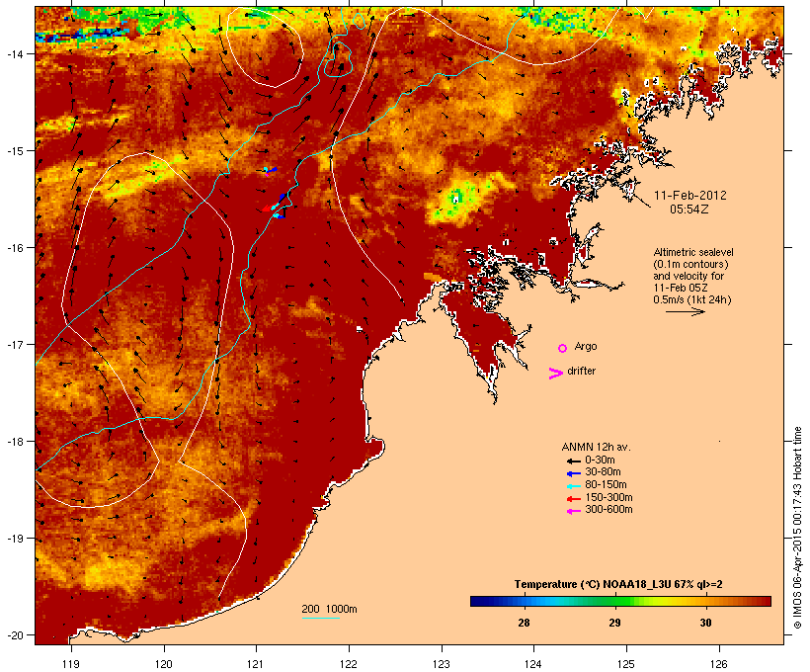Click the dark blue end of the temperature colorbar
Image resolution: width=810 pixels, height=672 pixels.
tap(476, 601)
